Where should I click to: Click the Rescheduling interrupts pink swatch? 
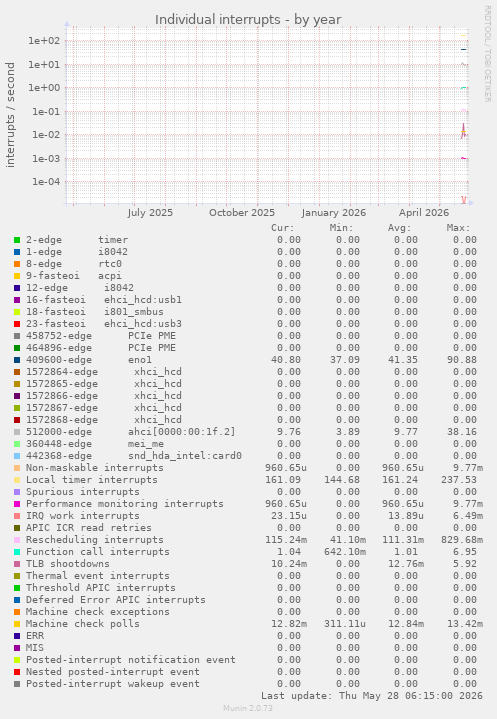pyautogui.click(x=17, y=540)
